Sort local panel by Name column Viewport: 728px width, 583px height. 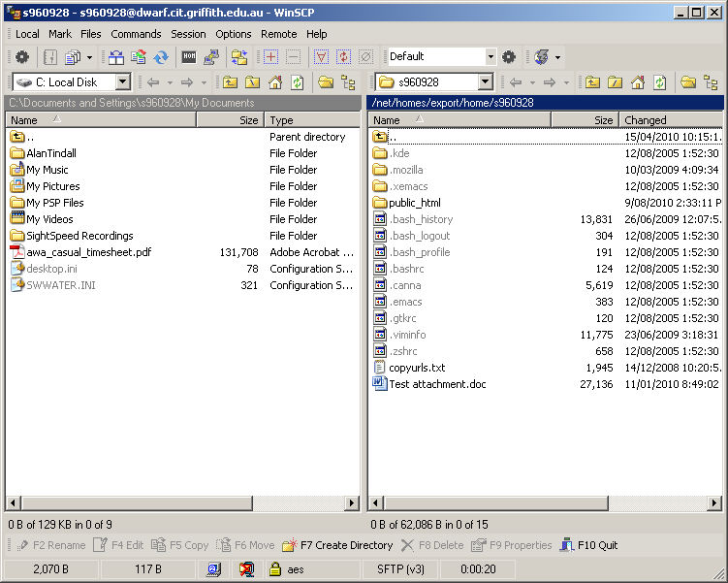tap(101, 120)
